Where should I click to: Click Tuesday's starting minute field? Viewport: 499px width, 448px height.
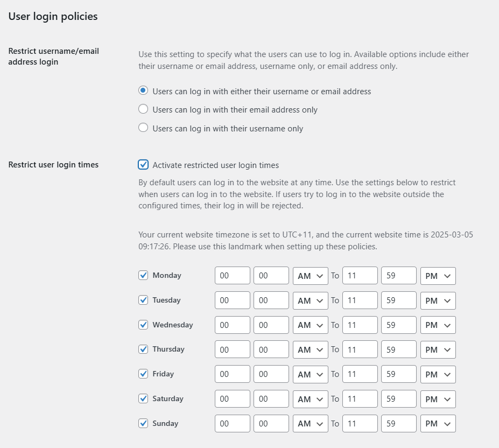271,300
